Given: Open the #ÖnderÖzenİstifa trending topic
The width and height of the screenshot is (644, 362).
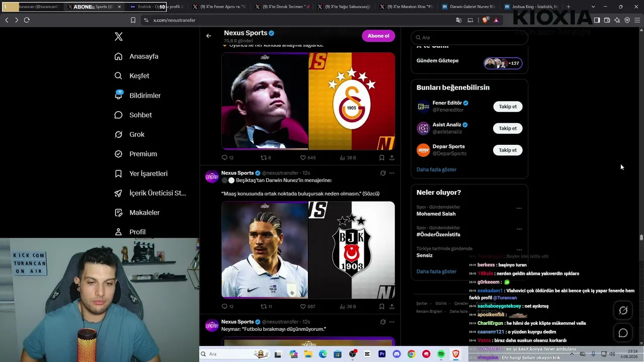Looking at the screenshot, I should coord(438,234).
